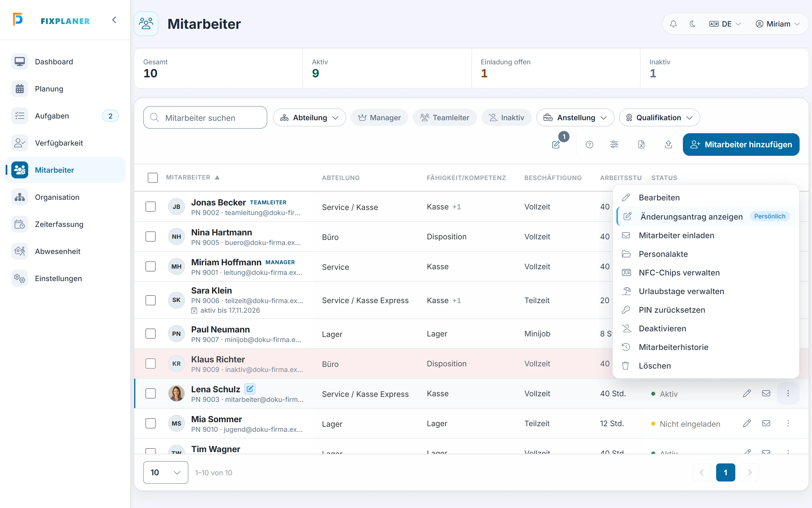
Task: Select Sara Klein row checkbox
Action: pyautogui.click(x=151, y=300)
